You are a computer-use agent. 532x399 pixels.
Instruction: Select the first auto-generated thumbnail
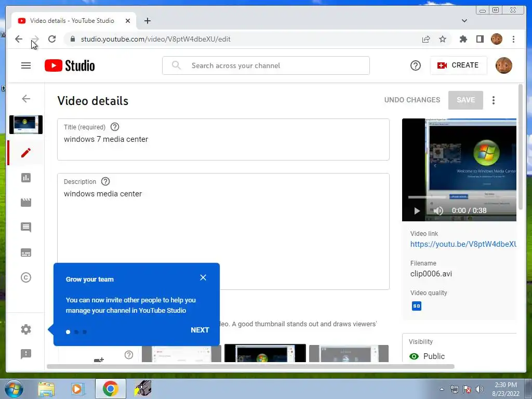click(181, 353)
